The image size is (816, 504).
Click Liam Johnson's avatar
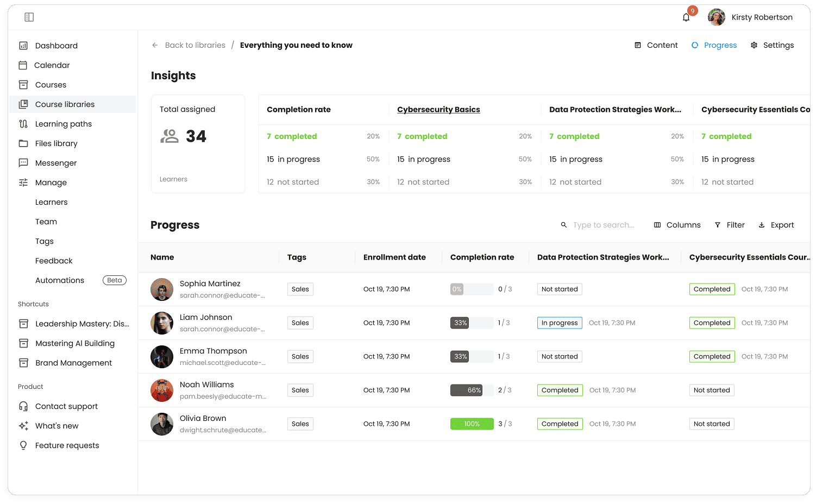click(162, 323)
